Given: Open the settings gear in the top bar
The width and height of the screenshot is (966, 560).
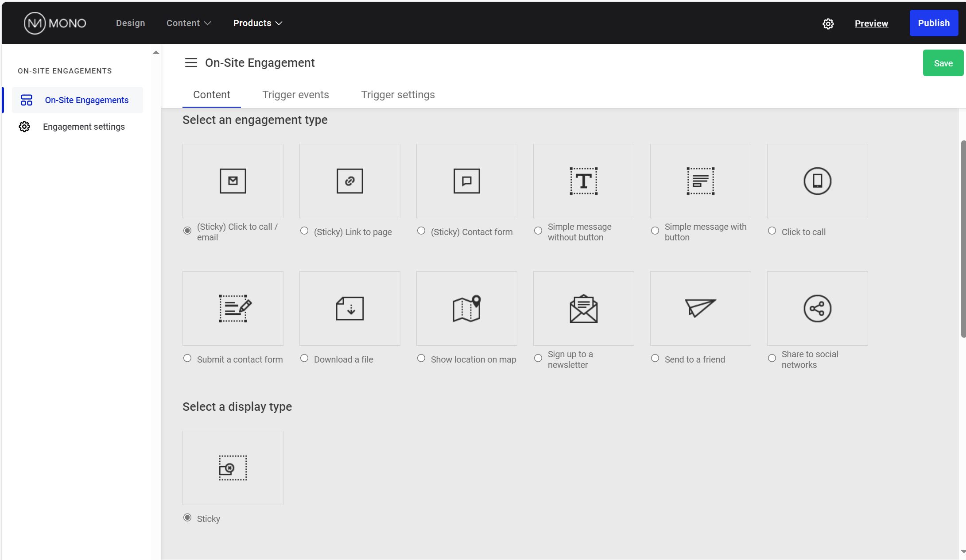Looking at the screenshot, I should (828, 23).
